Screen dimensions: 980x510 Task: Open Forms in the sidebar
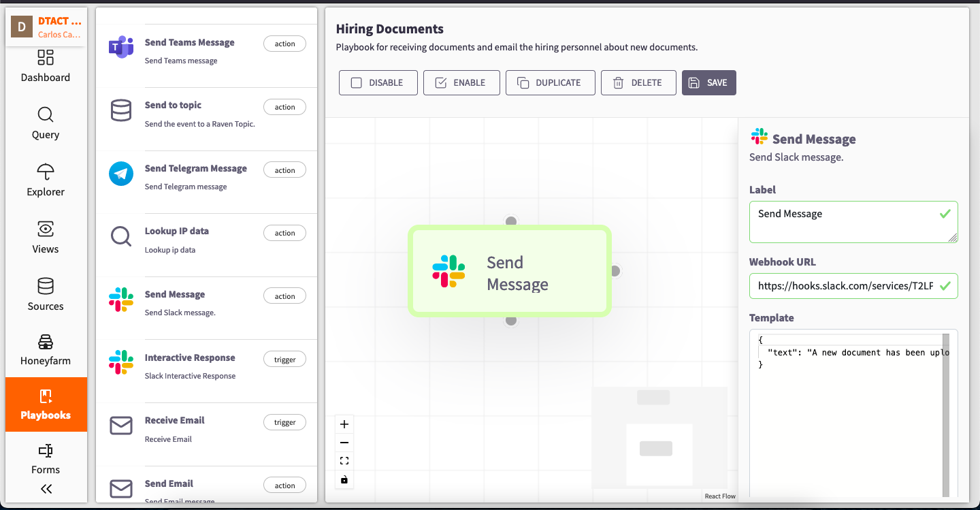click(46, 459)
